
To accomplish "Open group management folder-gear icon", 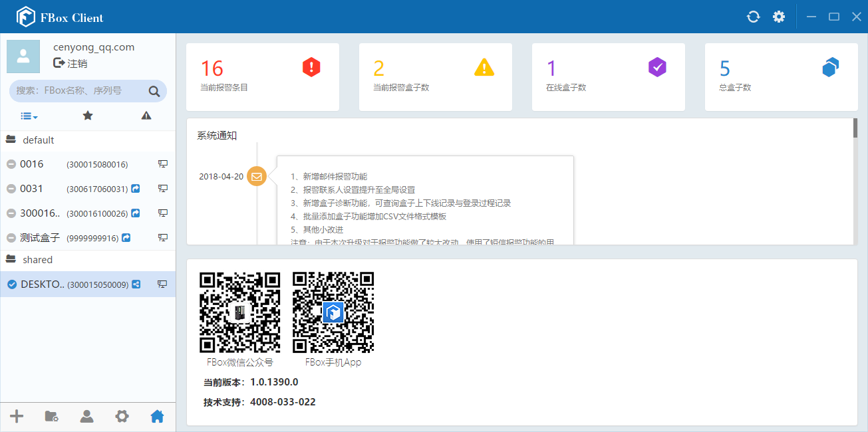I will click(51, 417).
